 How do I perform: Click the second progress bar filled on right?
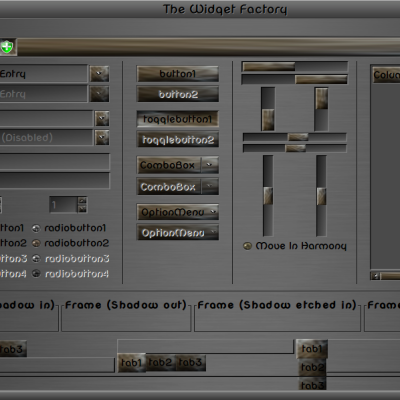point(295,79)
